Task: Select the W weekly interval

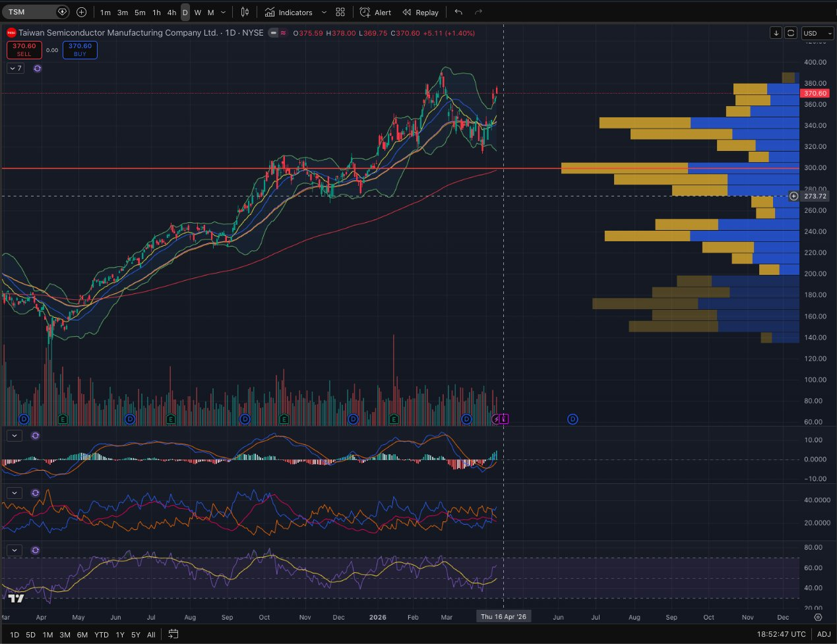Action: (198, 13)
